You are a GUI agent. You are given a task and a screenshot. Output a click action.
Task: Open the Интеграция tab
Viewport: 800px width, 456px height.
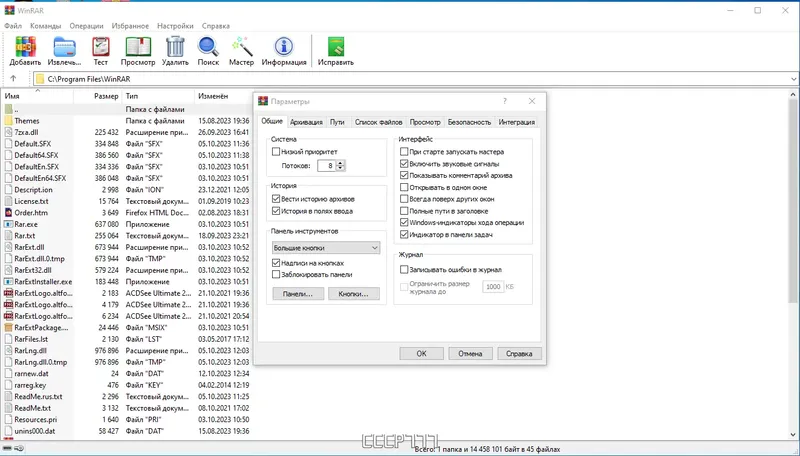(x=517, y=122)
